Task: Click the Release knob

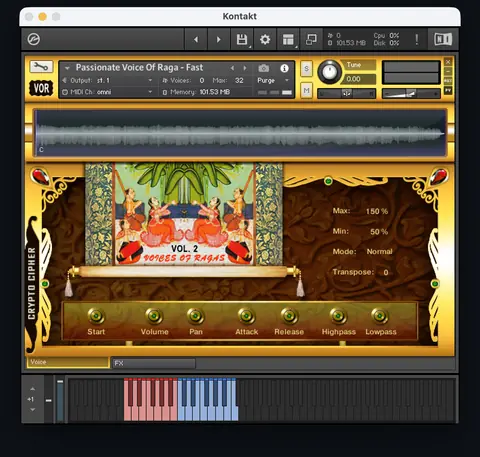Action: pos(289,315)
